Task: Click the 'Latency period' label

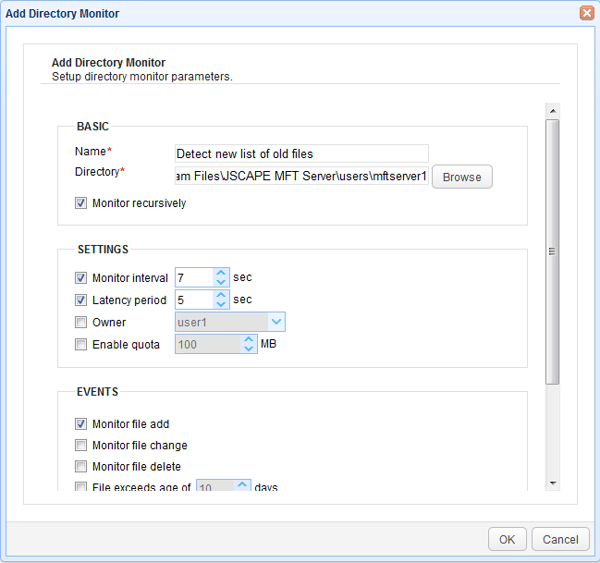Action: pyautogui.click(x=129, y=300)
